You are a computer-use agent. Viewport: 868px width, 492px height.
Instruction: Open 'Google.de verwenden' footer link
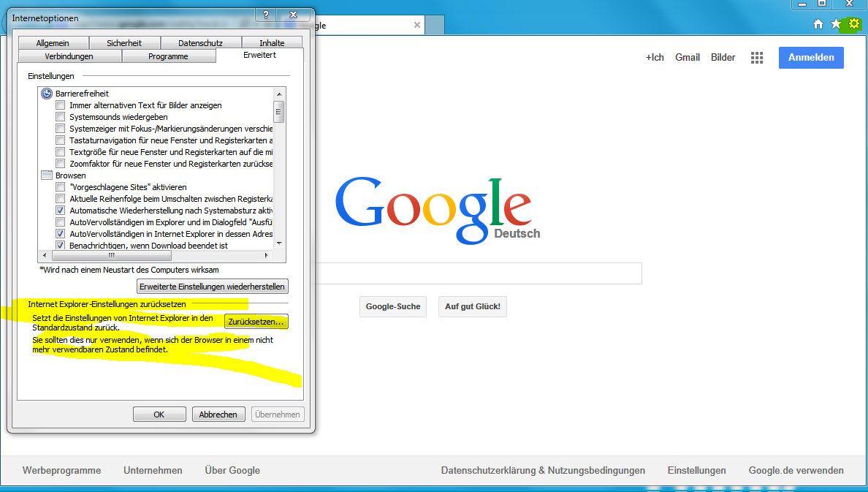796,470
